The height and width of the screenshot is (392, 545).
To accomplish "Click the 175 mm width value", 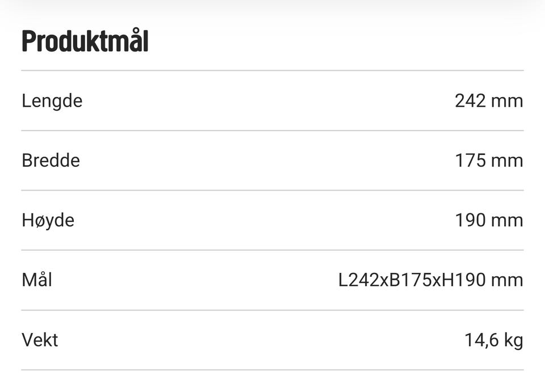I will tap(489, 161).
